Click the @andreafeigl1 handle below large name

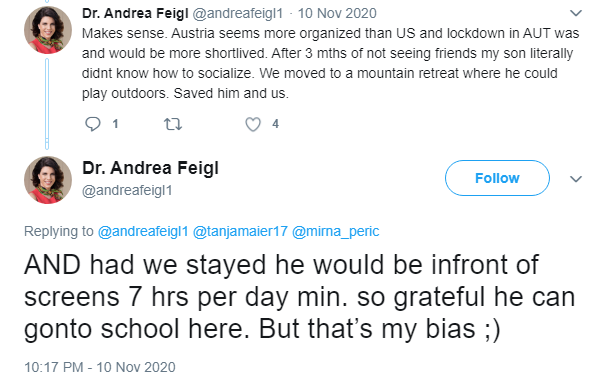tap(127, 190)
